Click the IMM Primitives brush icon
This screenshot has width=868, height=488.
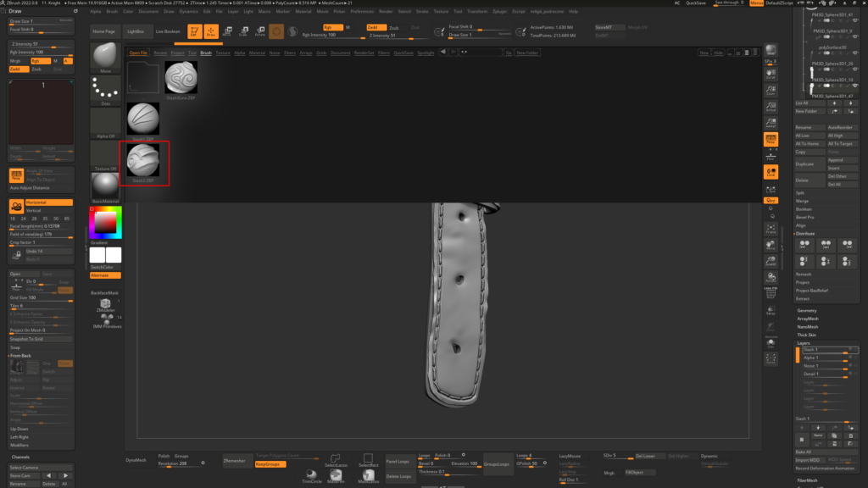107,321
